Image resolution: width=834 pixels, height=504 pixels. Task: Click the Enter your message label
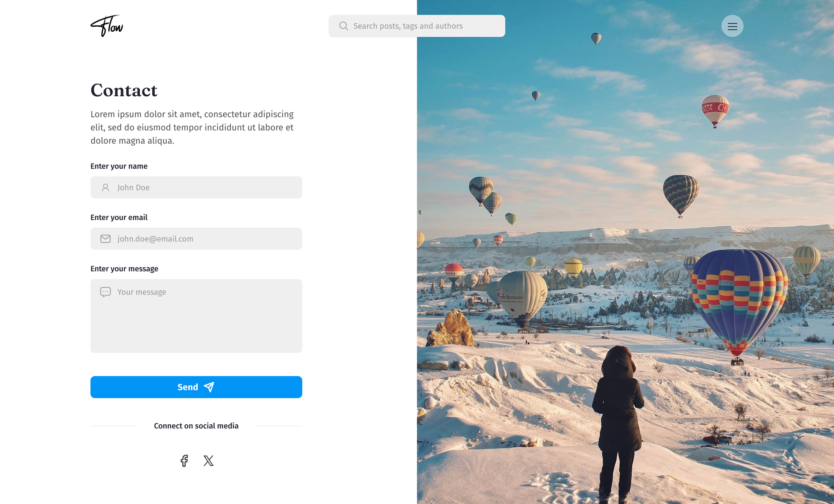(124, 268)
